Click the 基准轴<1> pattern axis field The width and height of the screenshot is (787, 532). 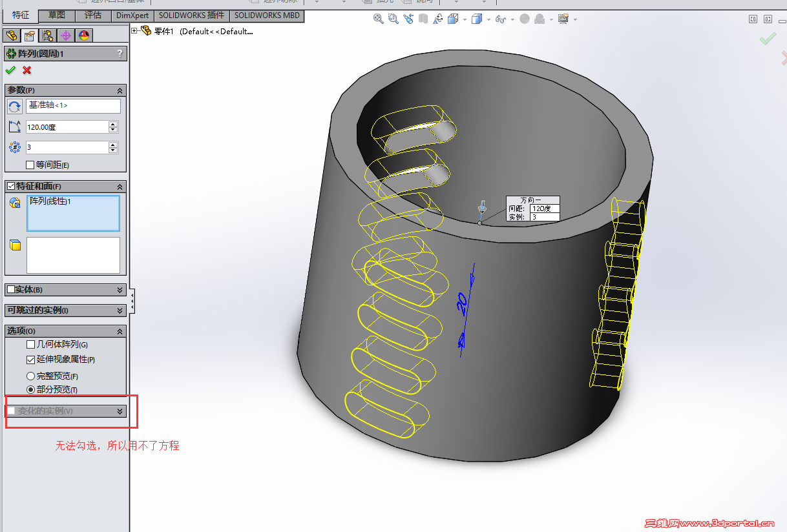point(73,106)
